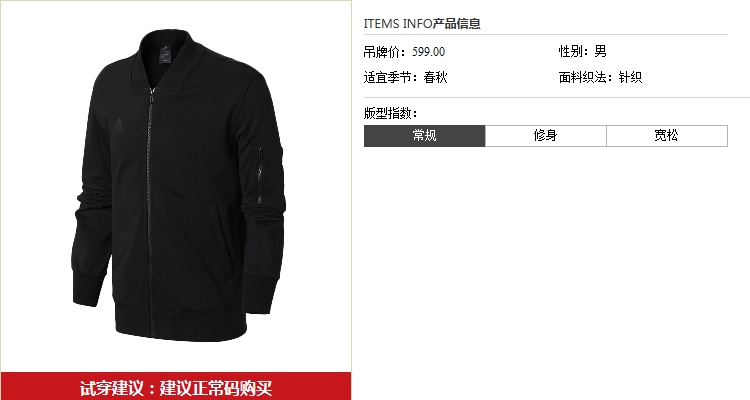Select the 宽松 fit option
This screenshot has width=750, height=400.
coord(667,136)
